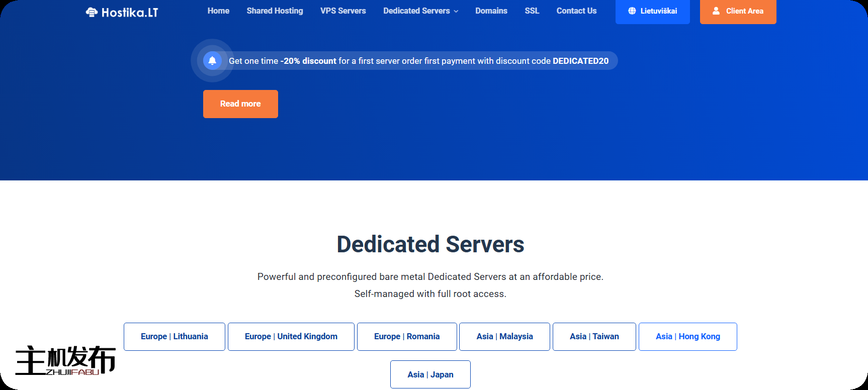
Task: Click the globe icon beside Lietuviškai
Action: pyautogui.click(x=632, y=11)
